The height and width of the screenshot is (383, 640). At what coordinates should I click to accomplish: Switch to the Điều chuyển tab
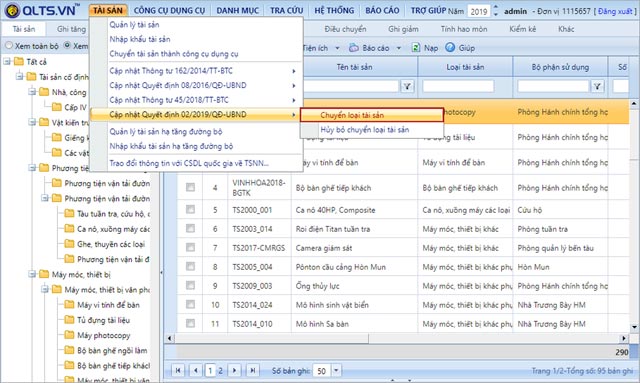(x=345, y=29)
